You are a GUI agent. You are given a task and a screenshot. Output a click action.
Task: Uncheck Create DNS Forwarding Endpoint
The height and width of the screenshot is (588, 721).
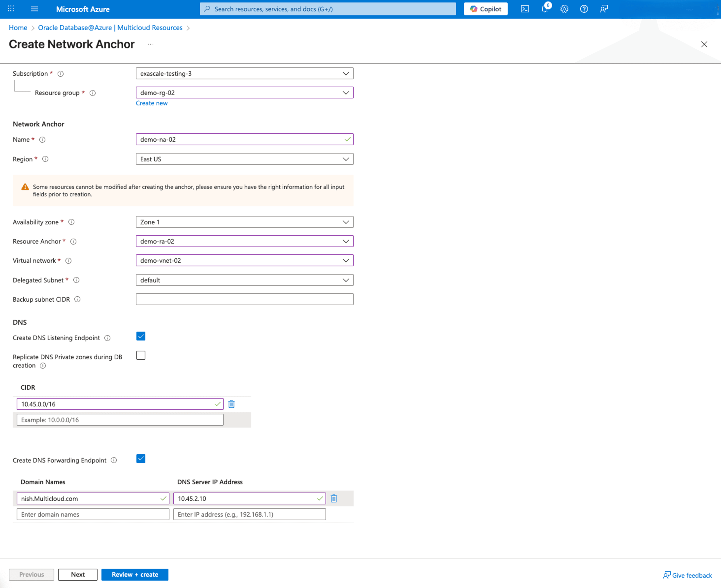tap(141, 459)
